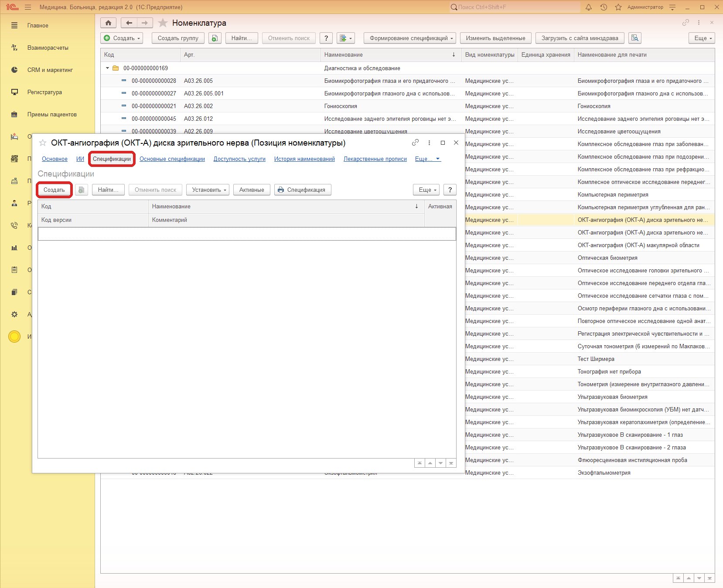Click the copy link icon in dialog header
Image resolution: width=723 pixels, height=588 pixels.
[x=415, y=143]
